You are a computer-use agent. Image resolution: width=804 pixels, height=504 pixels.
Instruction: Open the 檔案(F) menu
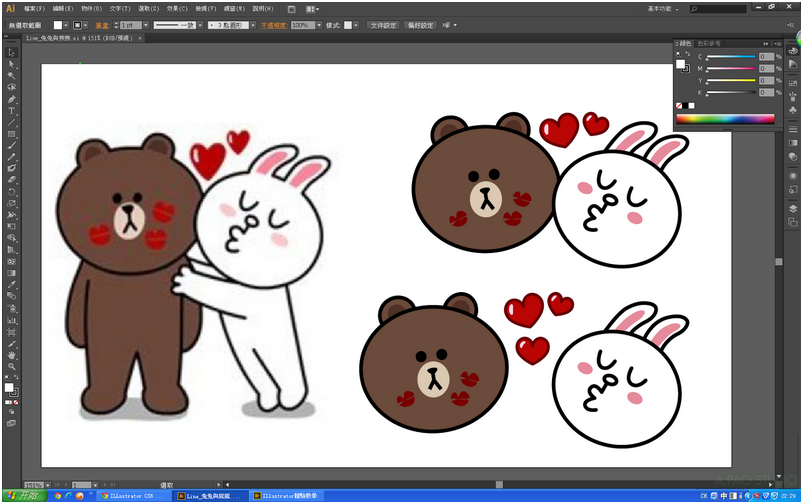click(34, 9)
